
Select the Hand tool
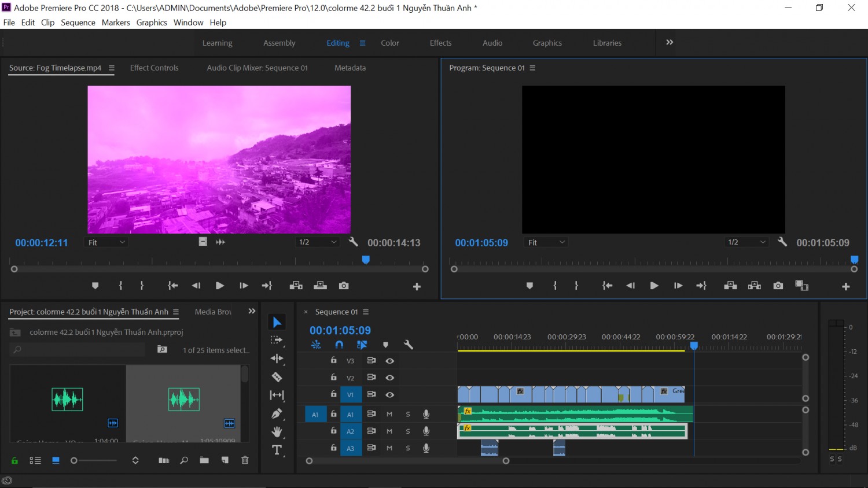coord(277,431)
